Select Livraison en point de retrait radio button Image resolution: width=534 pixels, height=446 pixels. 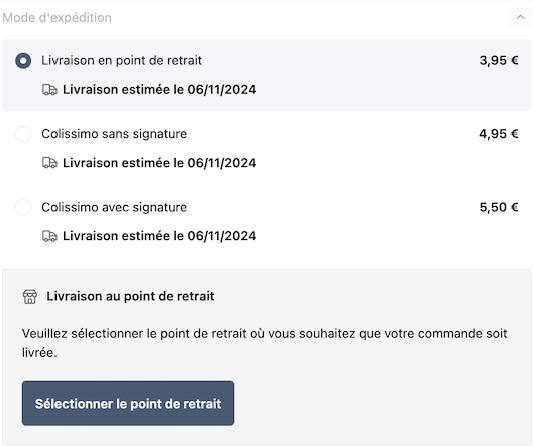tap(23, 61)
